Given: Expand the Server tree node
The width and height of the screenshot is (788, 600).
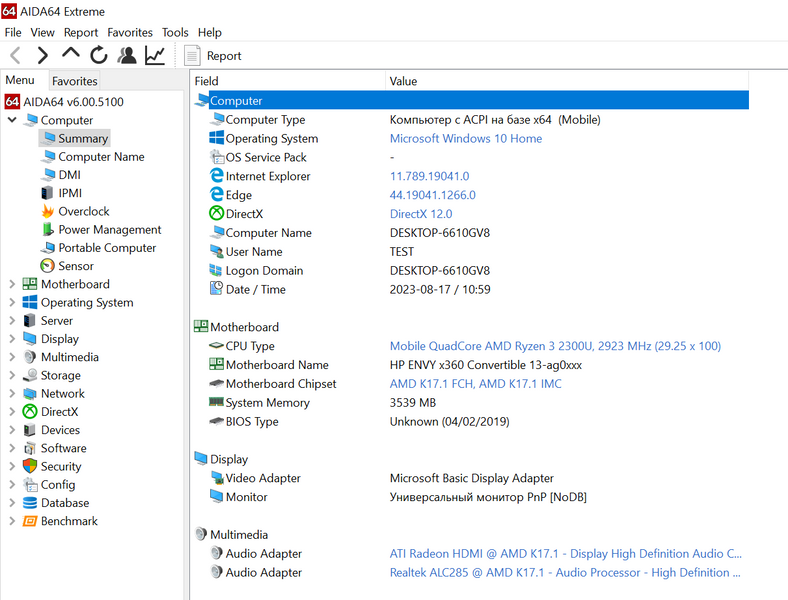Looking at the screenshot, I should click(x=12, y=321).
